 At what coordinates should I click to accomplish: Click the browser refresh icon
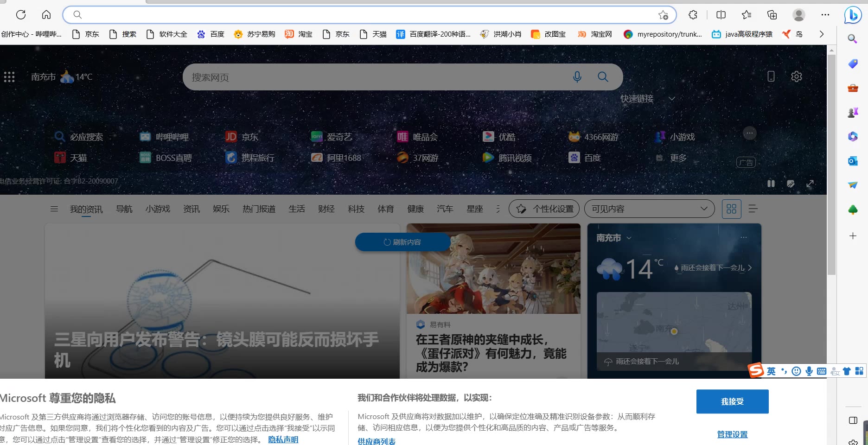21,15
